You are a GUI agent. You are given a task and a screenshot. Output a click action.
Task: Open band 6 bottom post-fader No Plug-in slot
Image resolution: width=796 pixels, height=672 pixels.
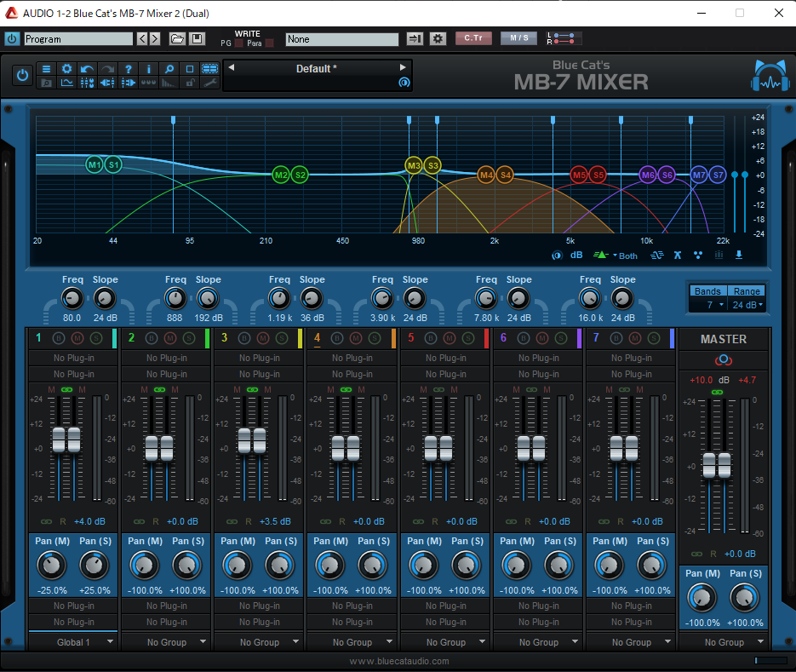[539, 622]
